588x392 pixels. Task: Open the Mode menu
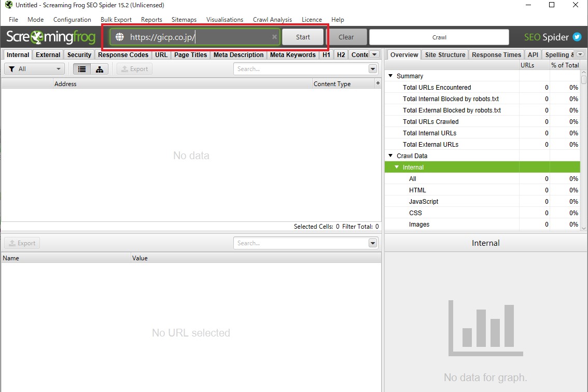click(36, 20)
